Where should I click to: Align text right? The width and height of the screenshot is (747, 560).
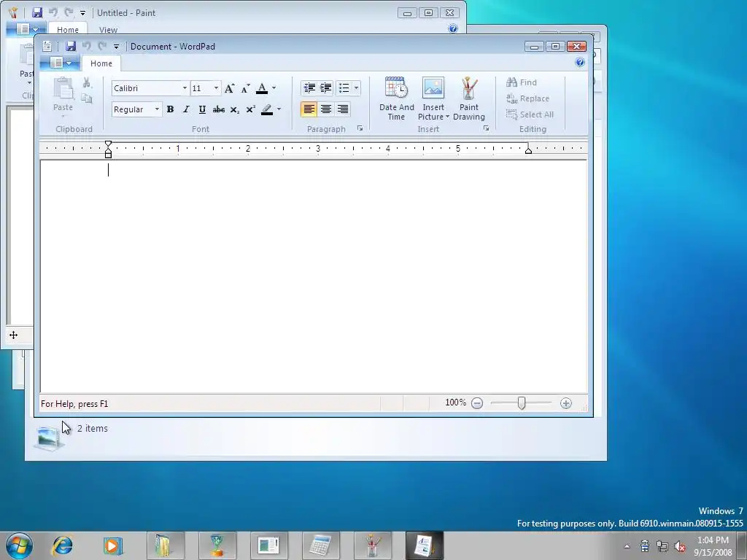tap(343, 109)
